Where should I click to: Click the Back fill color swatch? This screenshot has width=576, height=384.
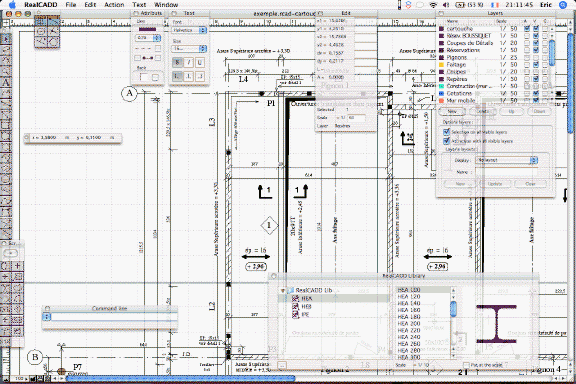(144, 77)
